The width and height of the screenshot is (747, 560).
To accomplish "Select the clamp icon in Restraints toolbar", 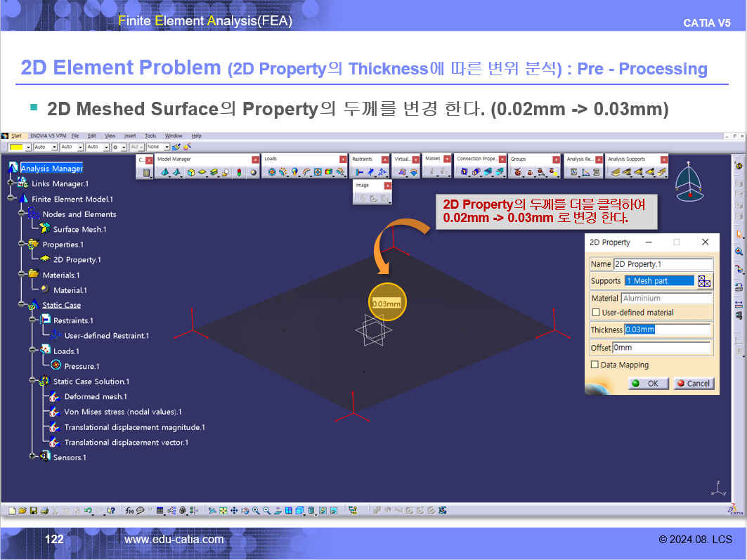I will (359, 172).
